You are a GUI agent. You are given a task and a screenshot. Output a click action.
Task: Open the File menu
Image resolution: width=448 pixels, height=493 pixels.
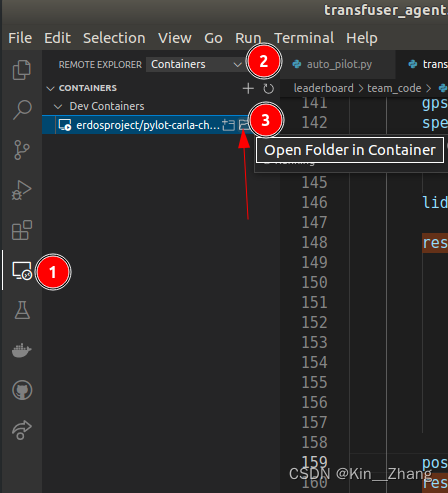(20, 38)
